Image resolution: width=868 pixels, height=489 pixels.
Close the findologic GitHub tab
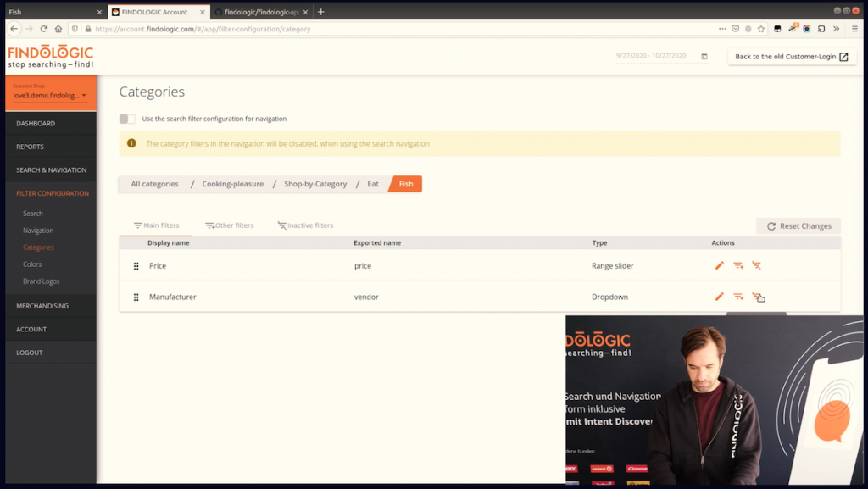(305, 12)
